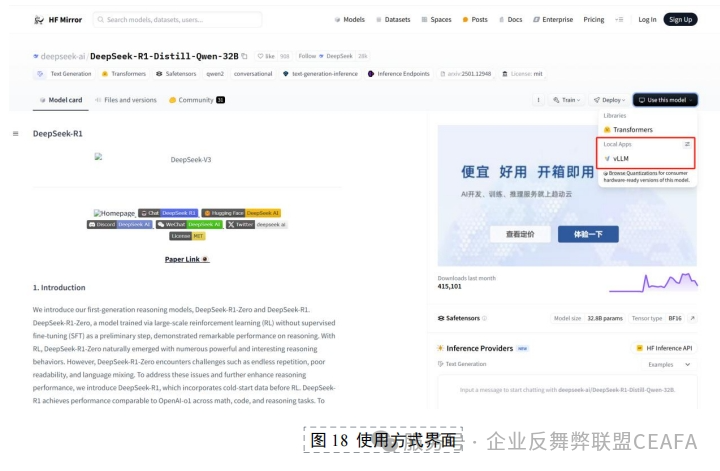Expand the more options menu icon in navbar

pyautogui.click(x=619, y=20)
